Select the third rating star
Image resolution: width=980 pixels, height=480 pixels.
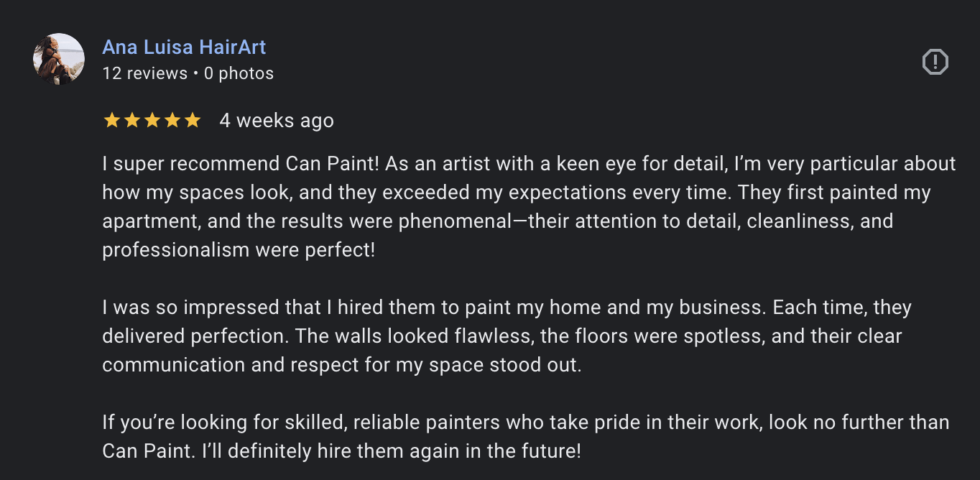pos(152,121)
